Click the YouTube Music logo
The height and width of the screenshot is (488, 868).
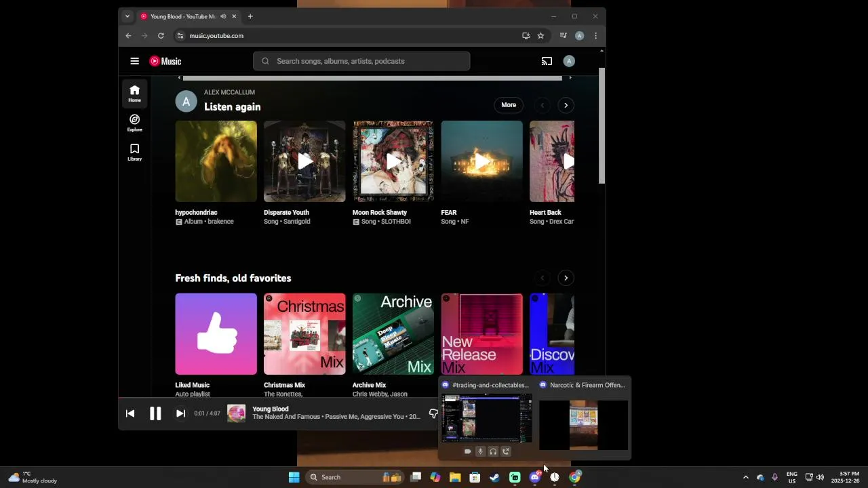coord(165,61)
